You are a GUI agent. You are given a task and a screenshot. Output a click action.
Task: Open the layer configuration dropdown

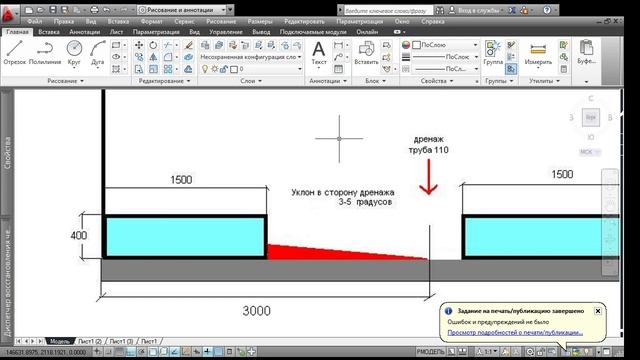tap(251, 57)
